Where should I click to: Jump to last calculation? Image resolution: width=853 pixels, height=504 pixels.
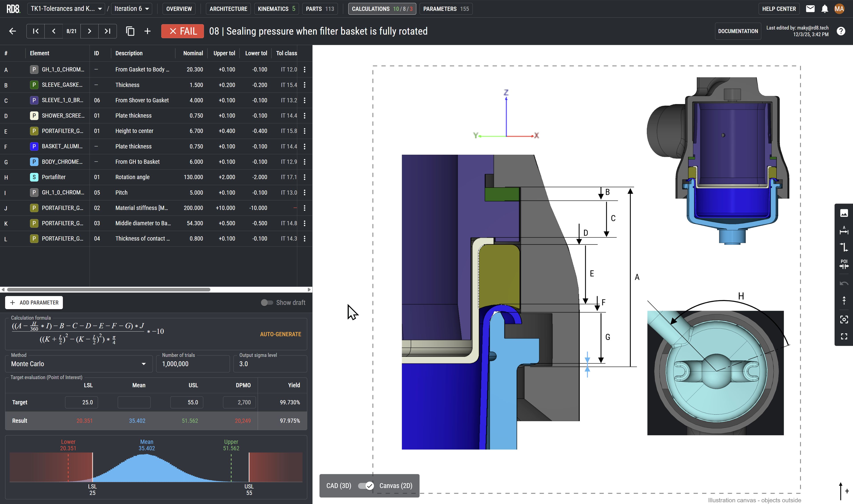(107, 31)
